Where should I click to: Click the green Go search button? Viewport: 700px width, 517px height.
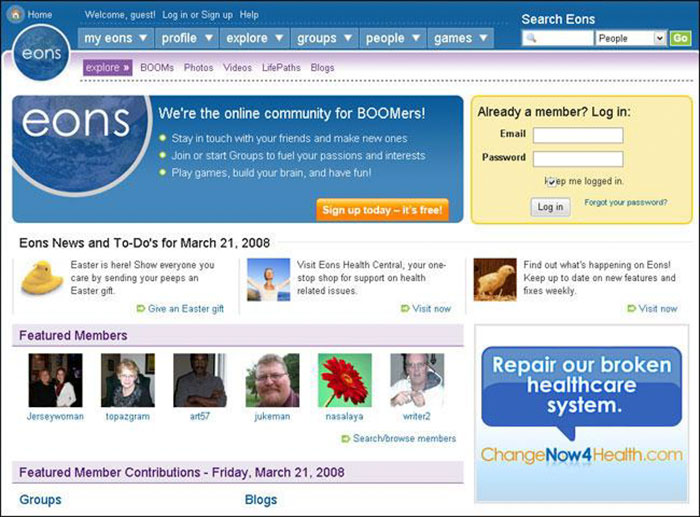680,38
